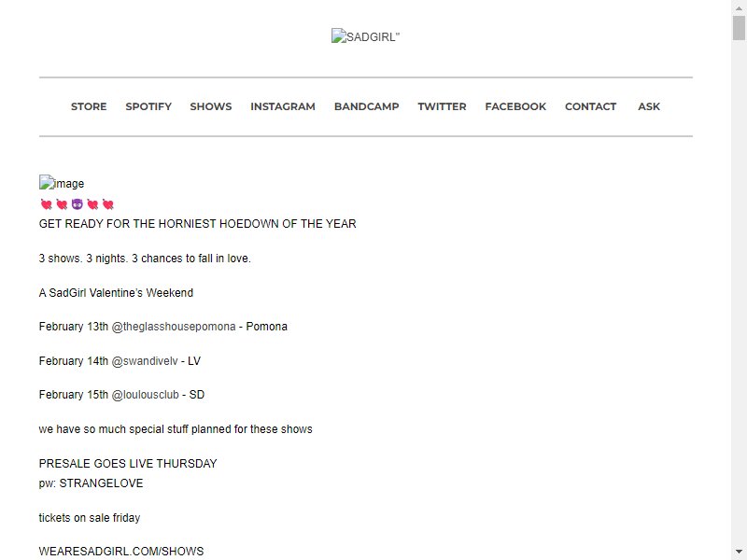Open the ASK nav link
This screenshot has height=560, width=747.
coord(649,106)
